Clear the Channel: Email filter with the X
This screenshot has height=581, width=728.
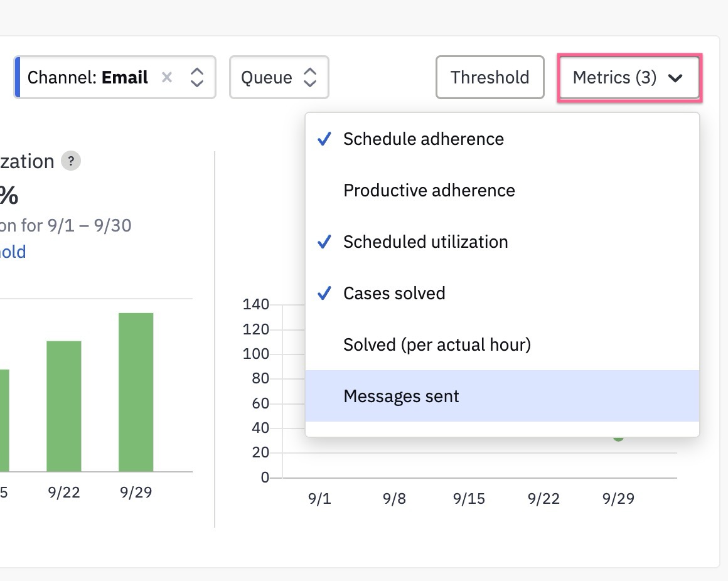(x=167, y=77)
